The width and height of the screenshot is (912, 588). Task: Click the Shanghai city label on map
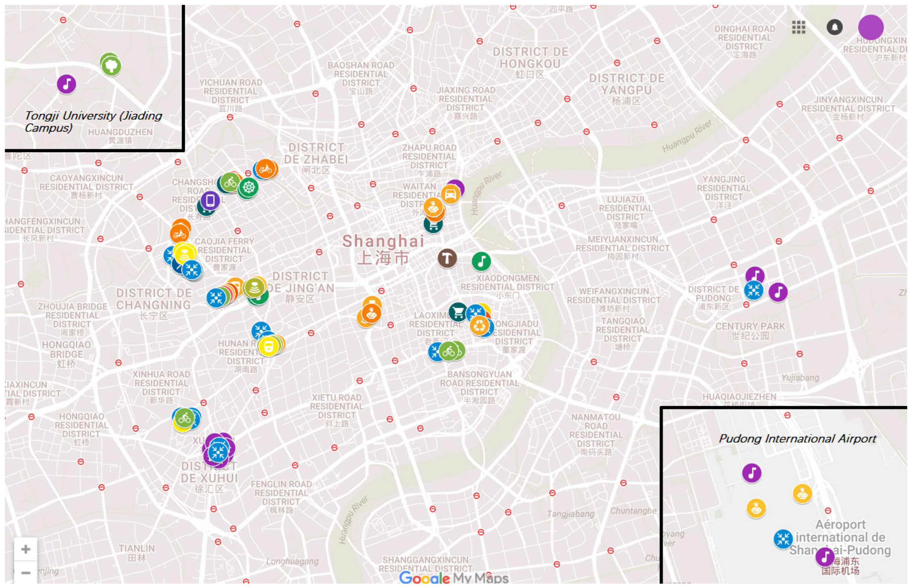(x=383, y=241)
